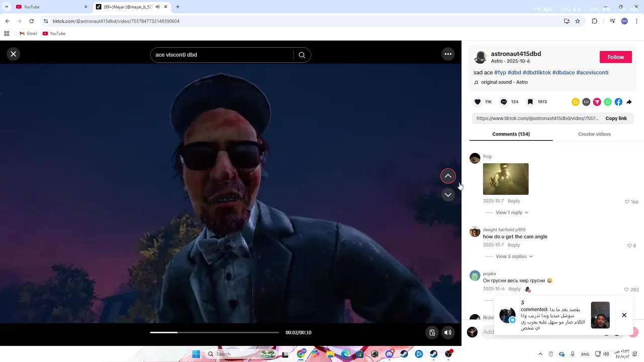The width and height of the screenshot is (644, 362).
Task: Click Copy link button
Action: click(x=616, y=118)
